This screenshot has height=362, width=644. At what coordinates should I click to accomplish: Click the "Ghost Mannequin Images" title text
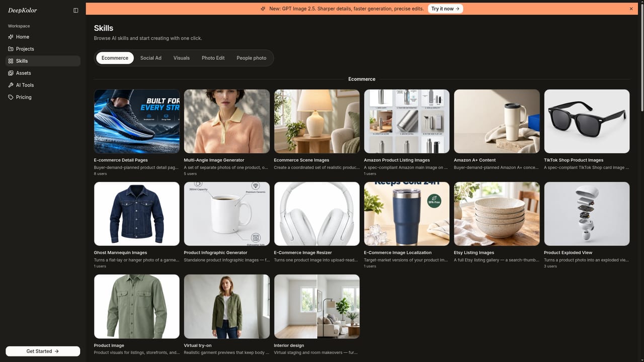point(120,253)
